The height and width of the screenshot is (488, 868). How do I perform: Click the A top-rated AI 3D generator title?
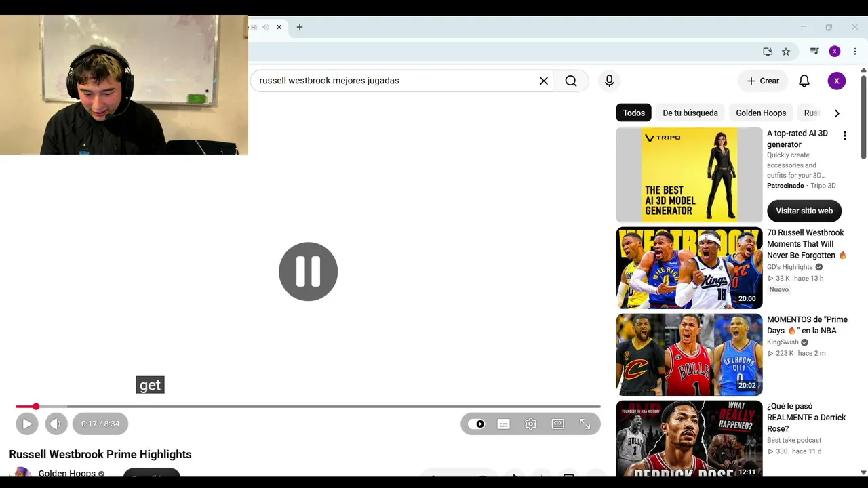[797, 139]
